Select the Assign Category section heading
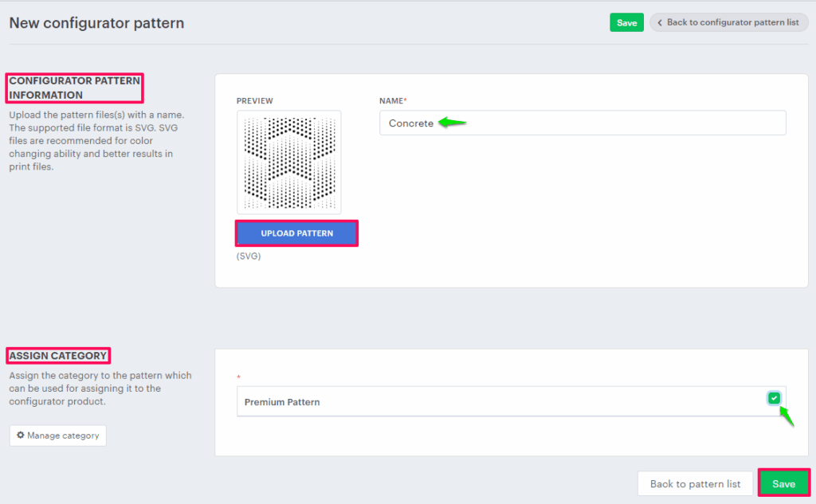Screen dimensions: 816x504 coord(58,356)
